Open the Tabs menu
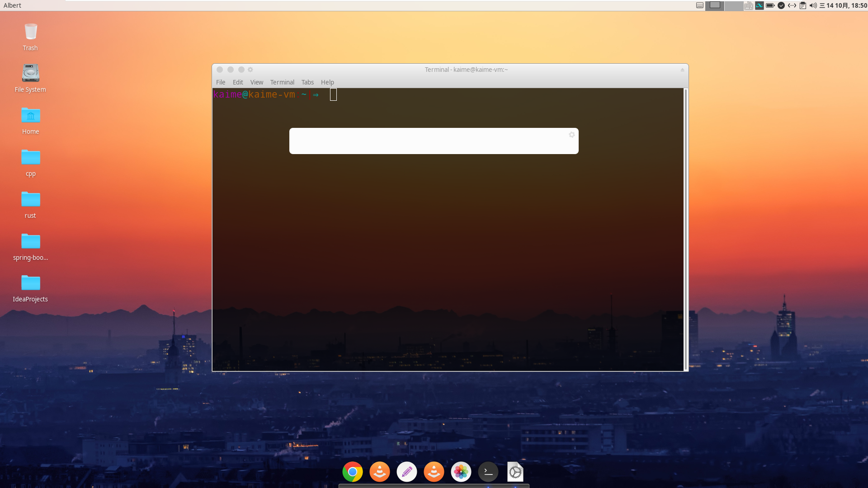Image resolution: width=868 pixels, height=488 pixels. click(x=307, y=82)
